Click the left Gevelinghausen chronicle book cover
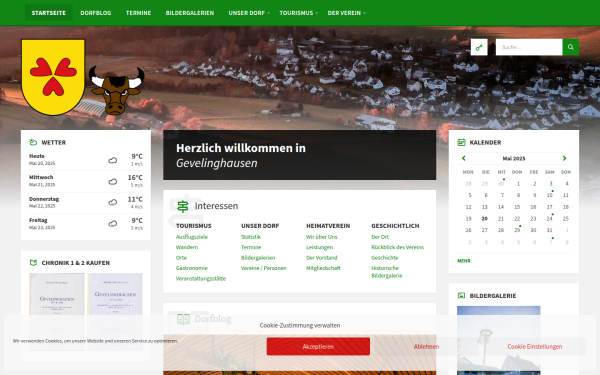The height and width of the screenshot is (375, 600). [57, 312]
